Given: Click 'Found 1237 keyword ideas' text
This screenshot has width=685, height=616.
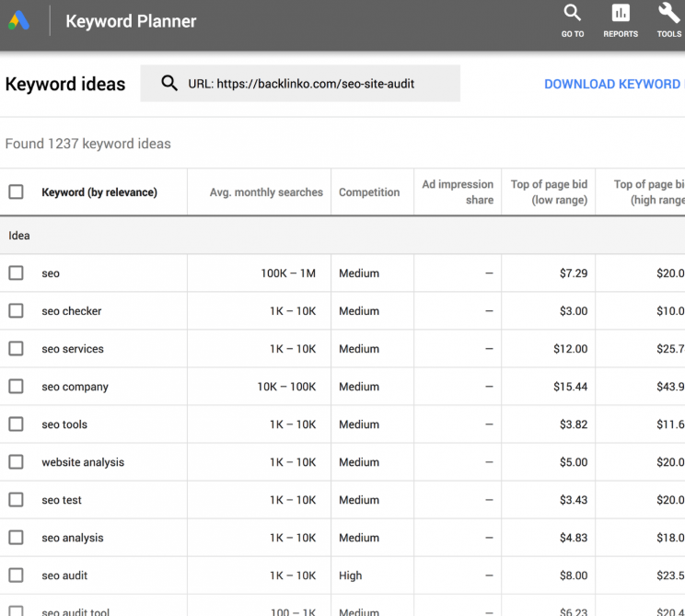Looking at the screenshot, I should click(87, 144).
